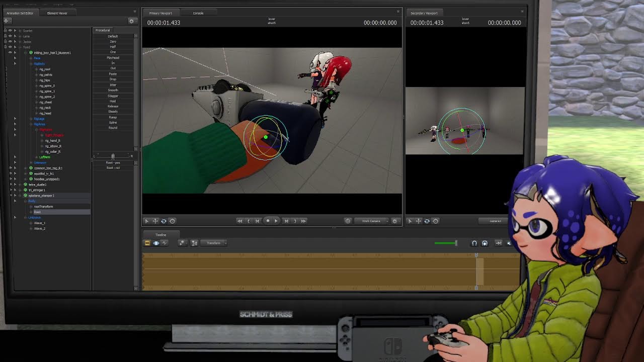This screenshot has height=362, width=644.
Task: Switch timeline to Clip Editor mode
Action: pos(147,243)
